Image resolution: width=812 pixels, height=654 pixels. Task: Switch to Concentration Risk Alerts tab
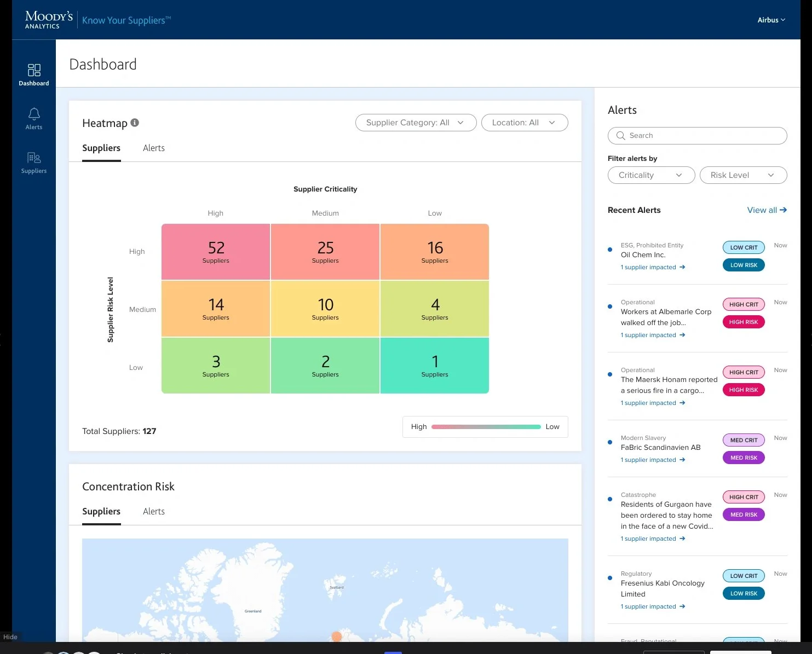154,511
